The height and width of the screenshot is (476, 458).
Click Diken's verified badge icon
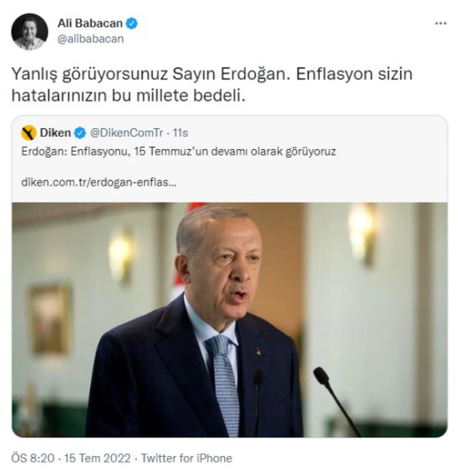81,133
